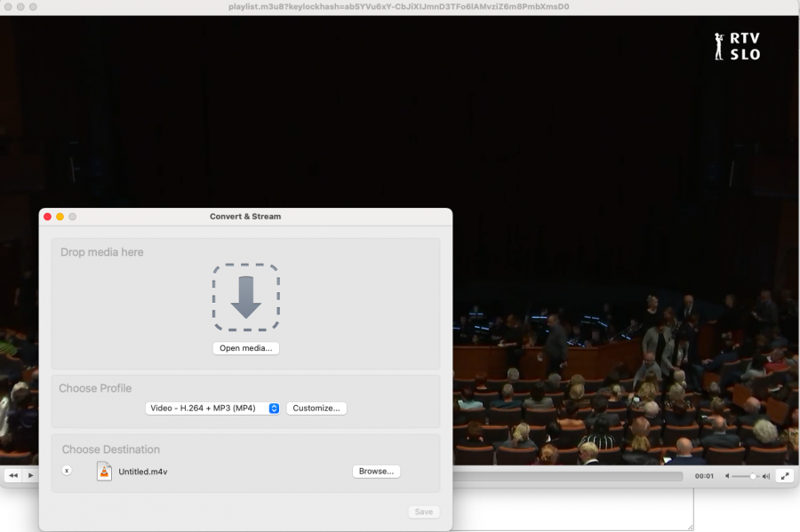Open the Video - H.264 + MP3 profile dropdown
The height and width of the screenshot is (532, 800).
212,409
